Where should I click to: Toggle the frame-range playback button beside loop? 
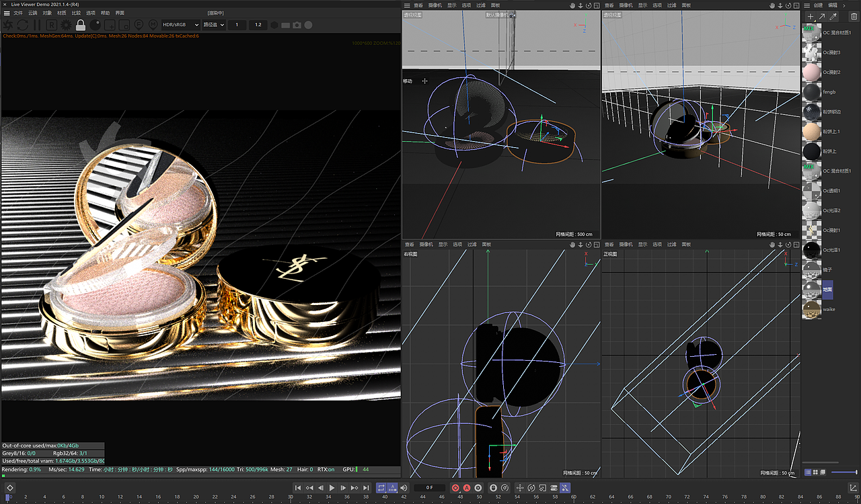[393, 487]
